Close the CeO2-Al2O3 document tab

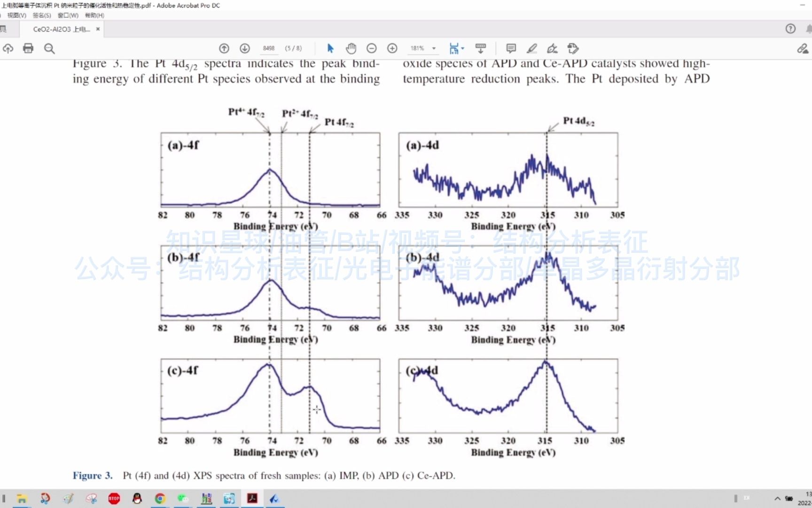[x=98, y=29]
